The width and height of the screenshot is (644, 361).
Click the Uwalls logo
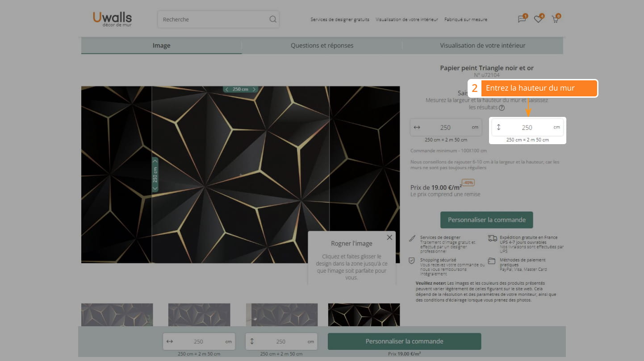(x=112, y=19)
